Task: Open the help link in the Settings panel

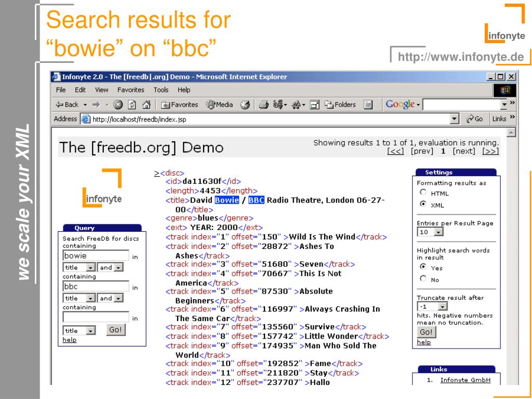Action: (424, 342)
